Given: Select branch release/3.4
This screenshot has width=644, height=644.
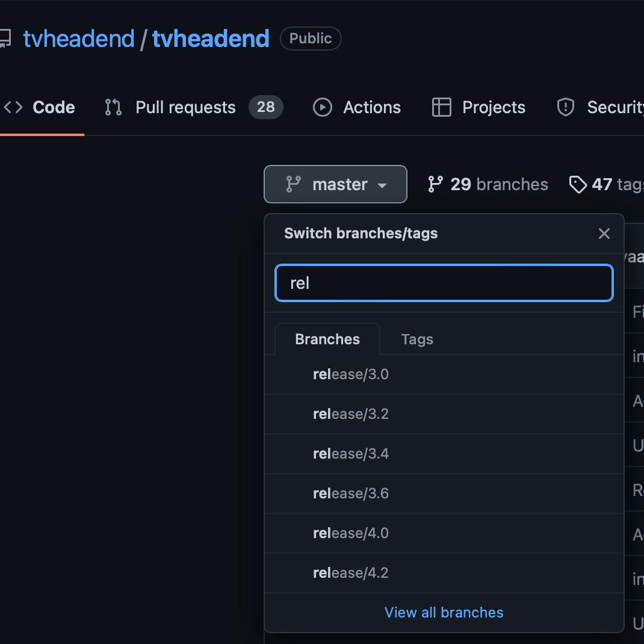Looking at the screenshot, I should (444, 454).
